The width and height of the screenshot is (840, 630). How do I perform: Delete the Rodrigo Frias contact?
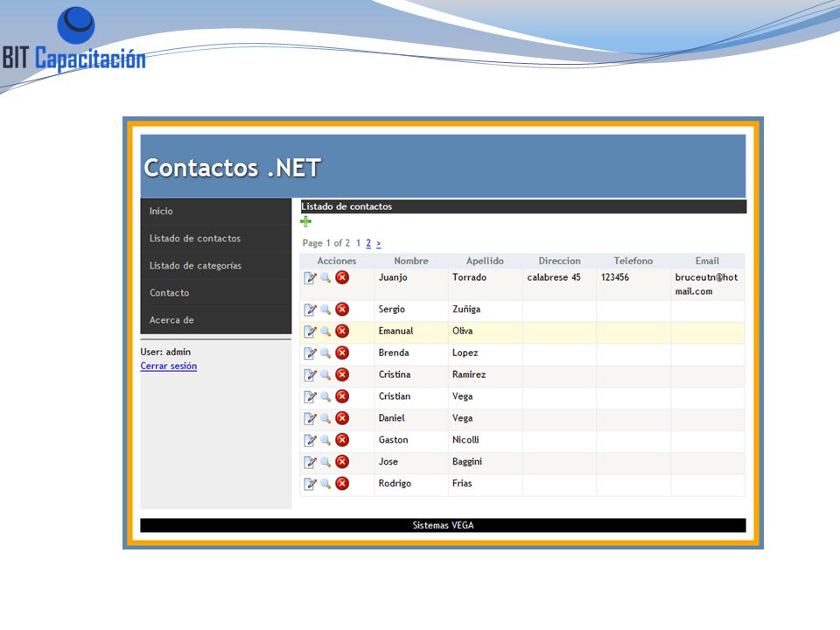pyautogui.click(x=342, y=483)
